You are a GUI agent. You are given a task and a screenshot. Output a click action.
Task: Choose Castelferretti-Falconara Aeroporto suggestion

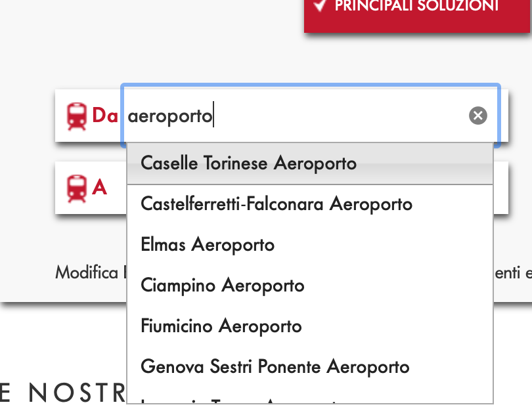(x=277, y=204)
